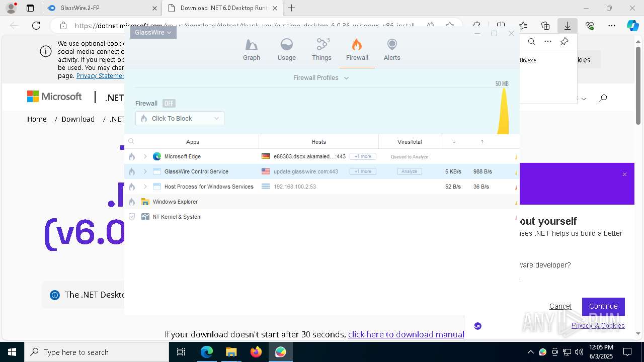The image size is (644, 362).
Task: Open the Graph view in GlassWire
Action: (252, 50)
